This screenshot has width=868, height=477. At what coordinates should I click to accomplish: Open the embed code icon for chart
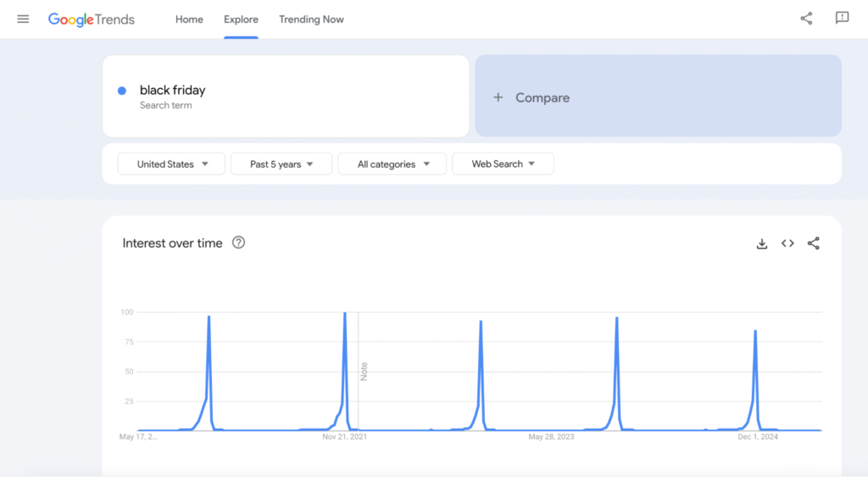tap(787, 243)
